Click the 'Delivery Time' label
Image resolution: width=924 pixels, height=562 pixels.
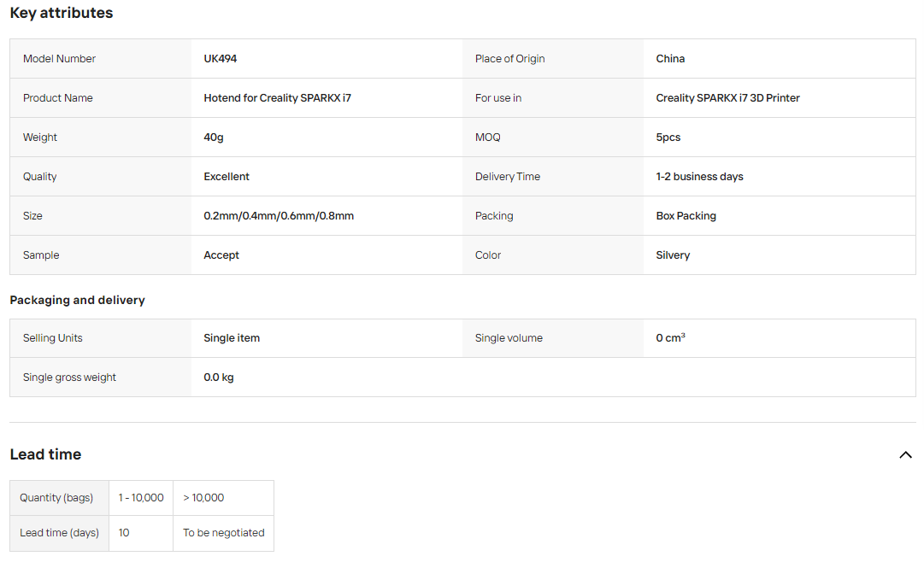[508, 176]
